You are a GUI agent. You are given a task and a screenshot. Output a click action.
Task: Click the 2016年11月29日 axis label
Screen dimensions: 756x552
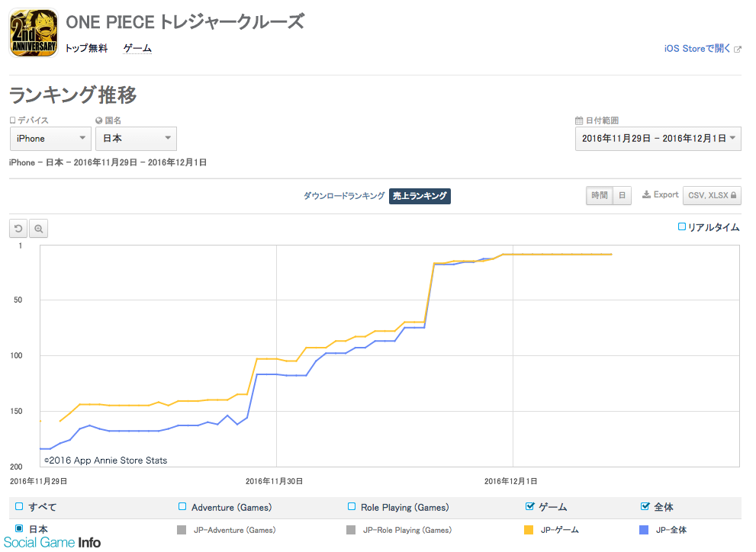pos(39,481)
